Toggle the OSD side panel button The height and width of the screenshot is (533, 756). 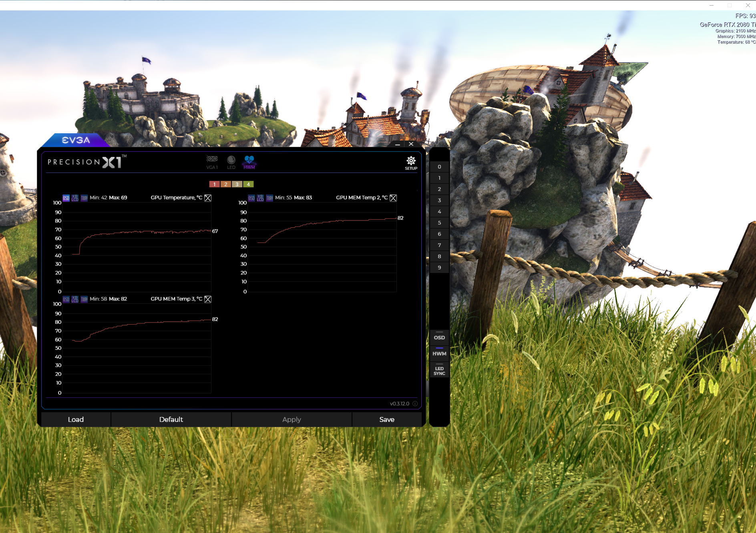click(x=439, y=337)
